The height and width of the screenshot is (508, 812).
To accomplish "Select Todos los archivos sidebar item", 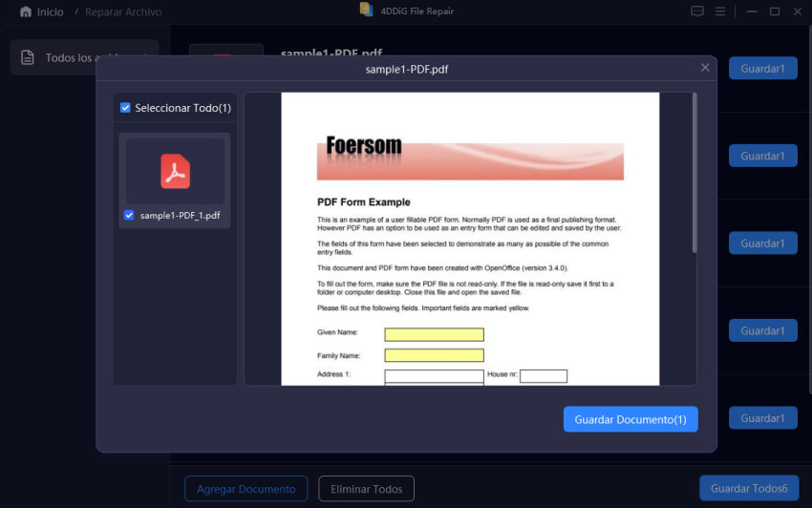I will pos(84,57).
